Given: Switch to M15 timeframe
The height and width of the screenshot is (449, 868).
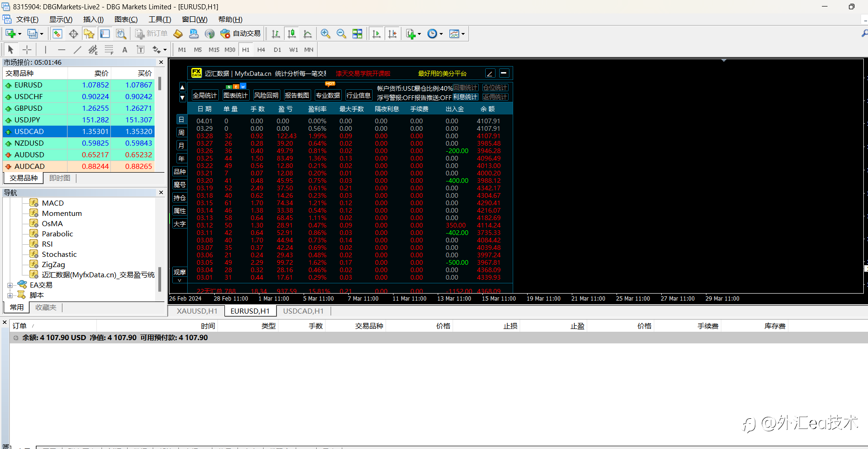Looking at the screenshot, I should (x=214, y=49).
